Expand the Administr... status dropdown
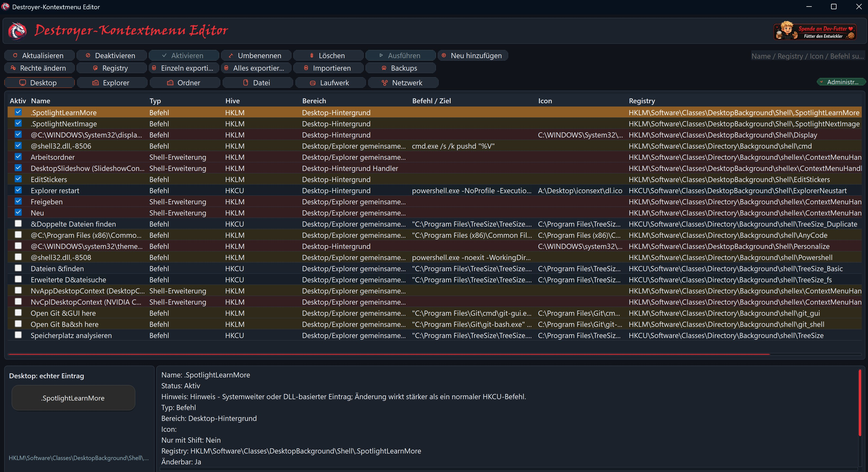Screen dimensions: 868x472 click(x=841, y=82)
